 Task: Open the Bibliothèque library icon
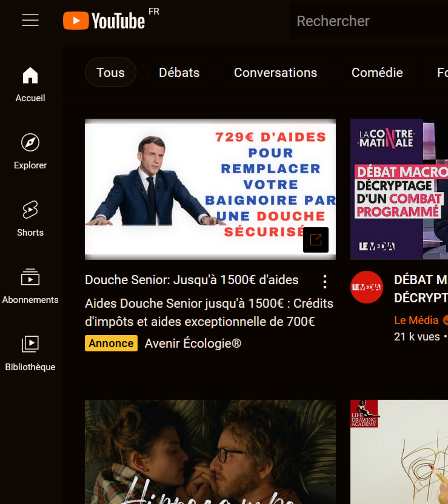click(30, 344)
